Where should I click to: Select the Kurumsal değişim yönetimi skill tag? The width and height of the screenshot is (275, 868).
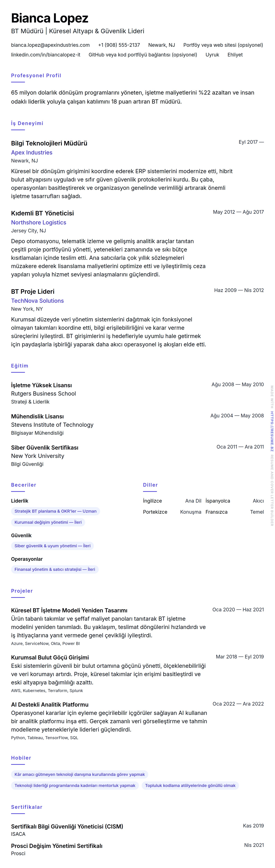48,522
